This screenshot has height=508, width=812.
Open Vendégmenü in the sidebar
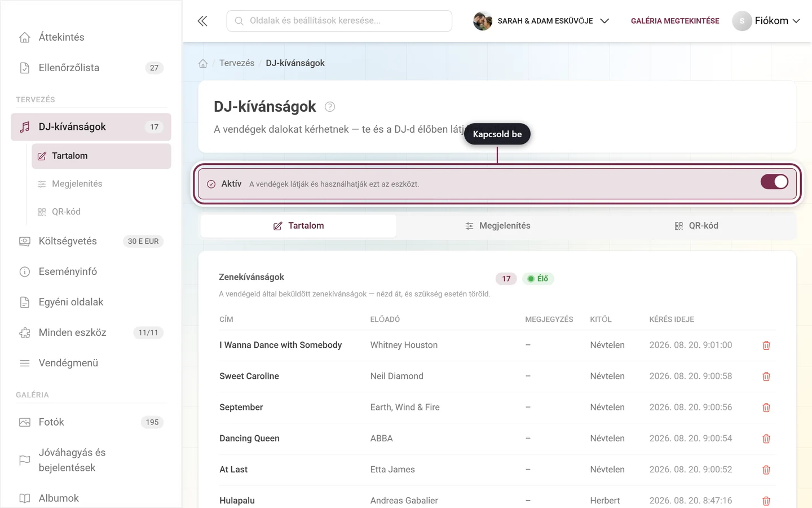tap(91, 363)
